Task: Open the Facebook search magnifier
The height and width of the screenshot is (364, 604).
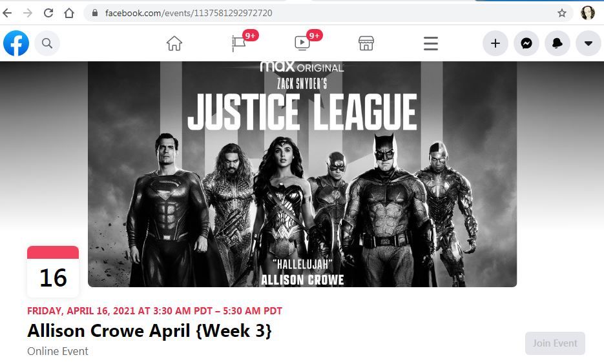Action: pyautogui.click(x=47, y=43)
